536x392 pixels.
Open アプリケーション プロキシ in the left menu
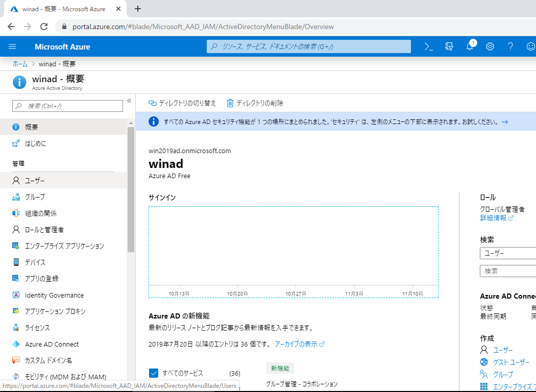coord(63,311)
